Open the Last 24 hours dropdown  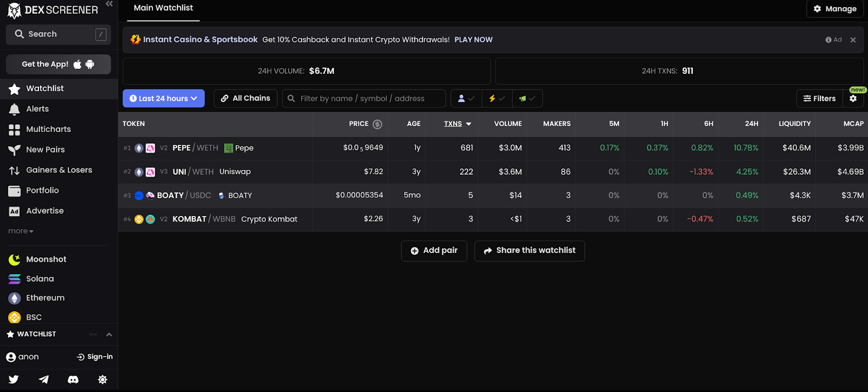coord(163,98)
